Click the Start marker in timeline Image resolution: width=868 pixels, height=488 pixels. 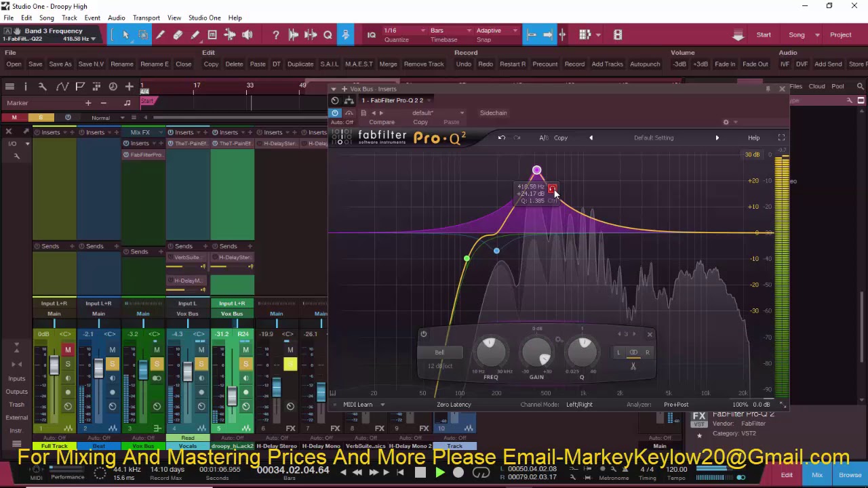pyautogui.click(x=148, y=102)
